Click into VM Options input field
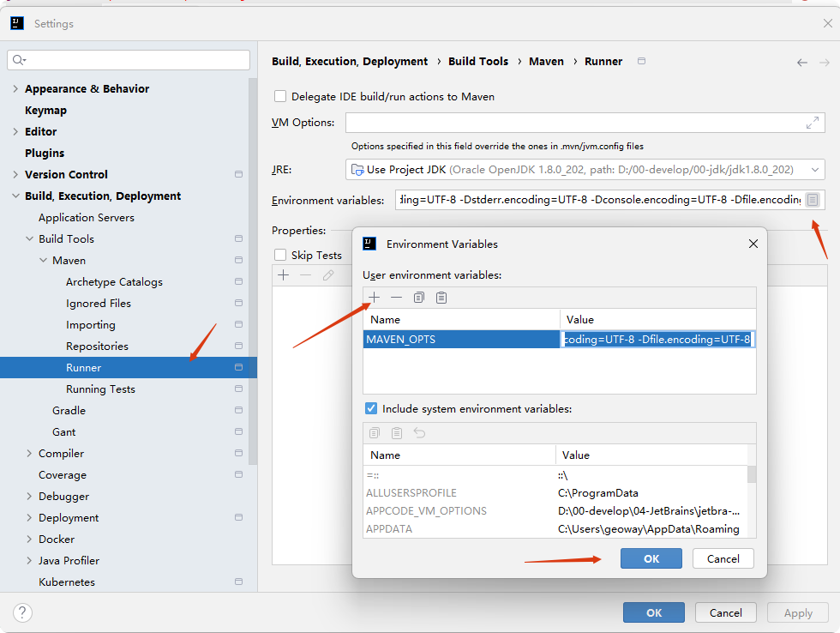840x633 pixels. pos(585,123)
